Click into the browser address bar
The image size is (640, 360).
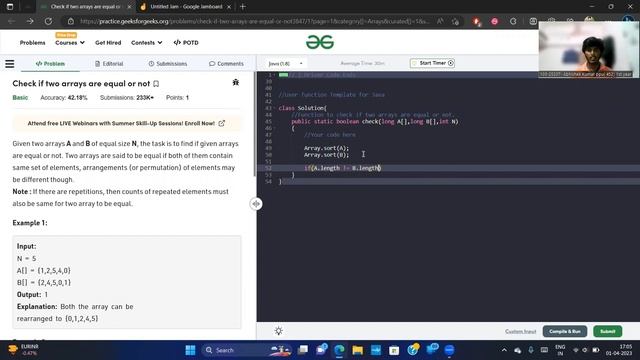point(255,21)
